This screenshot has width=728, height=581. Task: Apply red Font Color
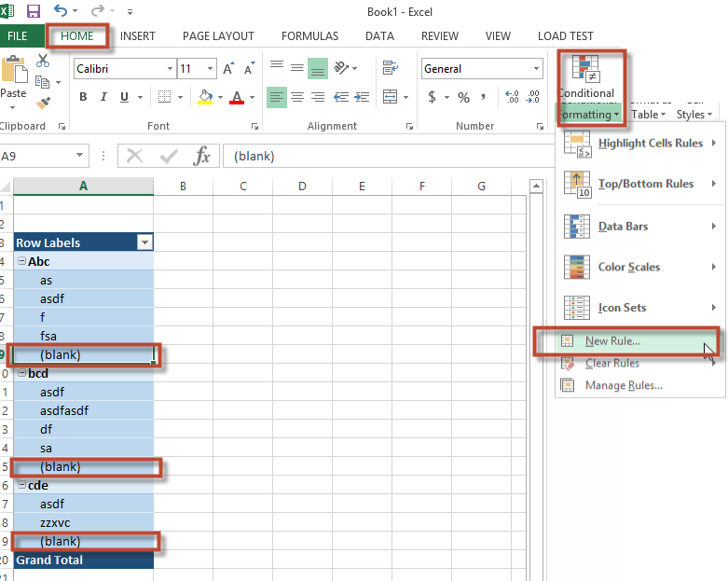coord(237,97)
